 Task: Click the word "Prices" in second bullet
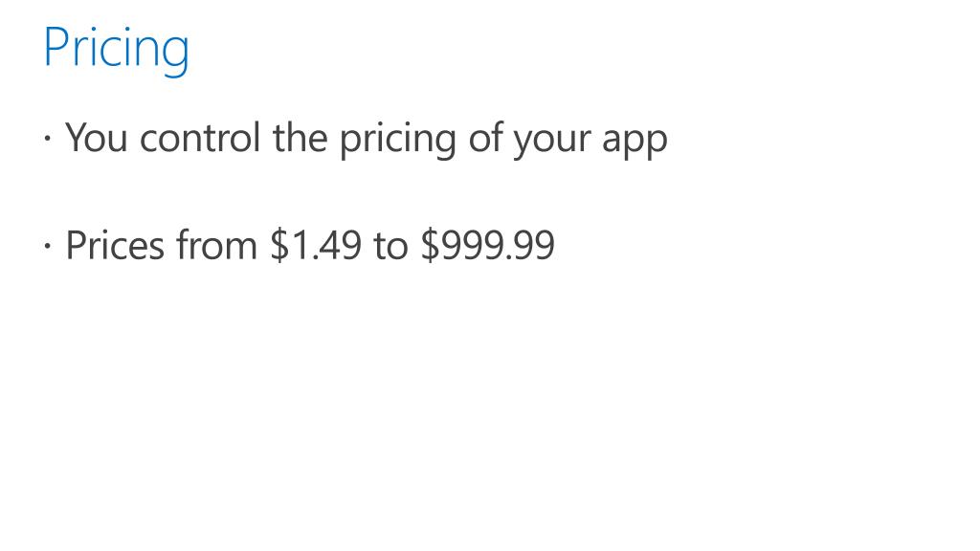115,245
